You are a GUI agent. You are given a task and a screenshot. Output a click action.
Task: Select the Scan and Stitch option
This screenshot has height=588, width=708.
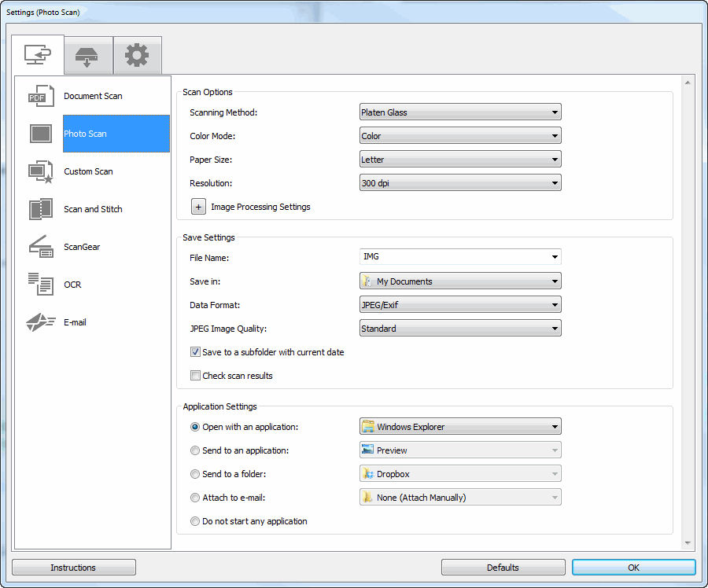[x=93, y=209]
